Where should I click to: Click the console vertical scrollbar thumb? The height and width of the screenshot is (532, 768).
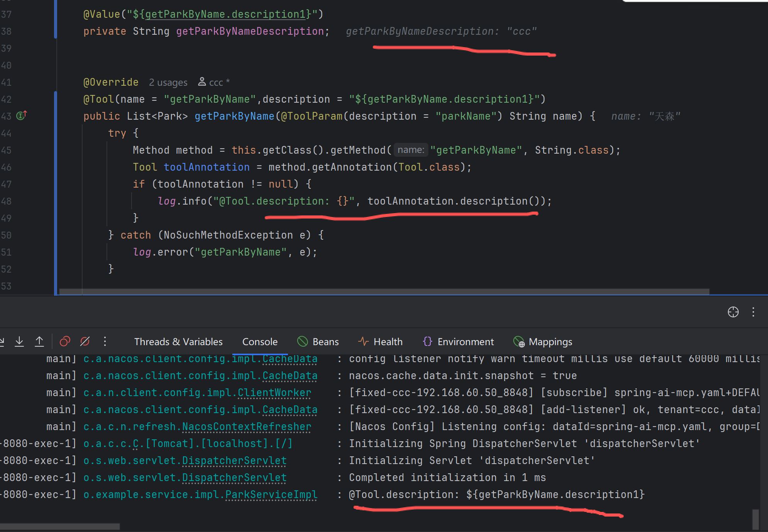click(x=755, y=520)
